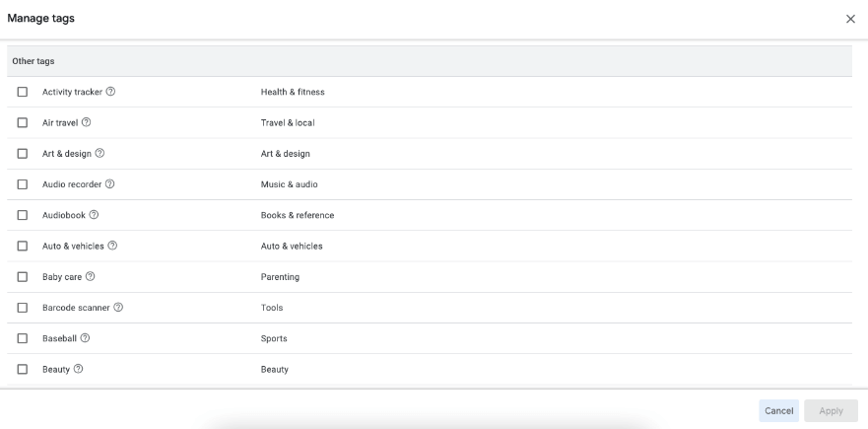Click the Apply button
The image size is (868, 429).
coord(831,410)
